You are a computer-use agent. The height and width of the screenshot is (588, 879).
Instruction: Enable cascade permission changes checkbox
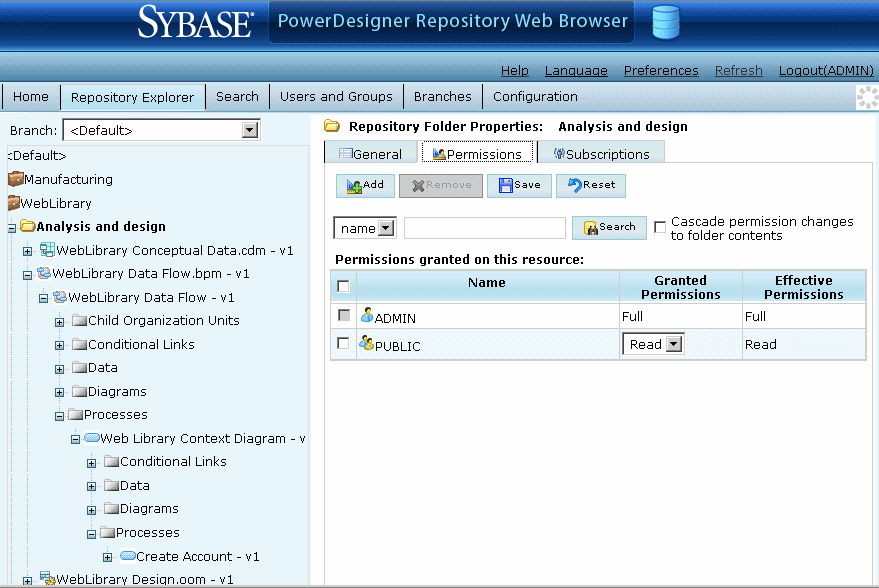[x=660, y=227]
